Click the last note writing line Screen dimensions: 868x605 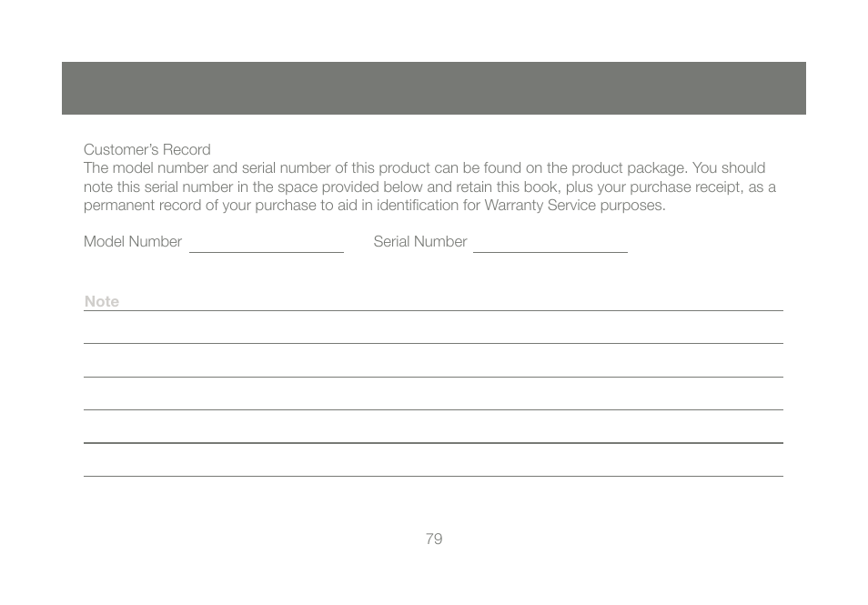tap(433, 476)
